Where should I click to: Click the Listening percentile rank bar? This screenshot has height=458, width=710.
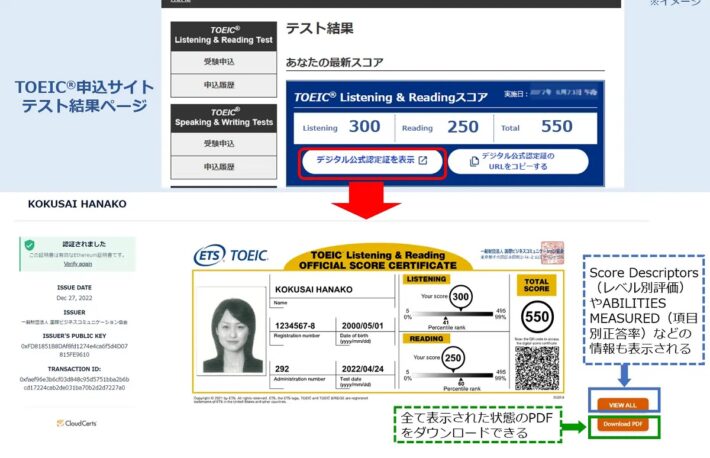click(453, 313)
